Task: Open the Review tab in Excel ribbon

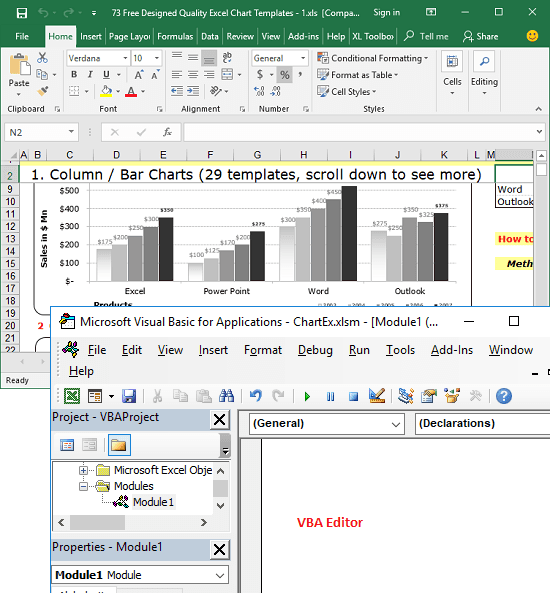Action: pyautogui.click(x=240, y=37)
